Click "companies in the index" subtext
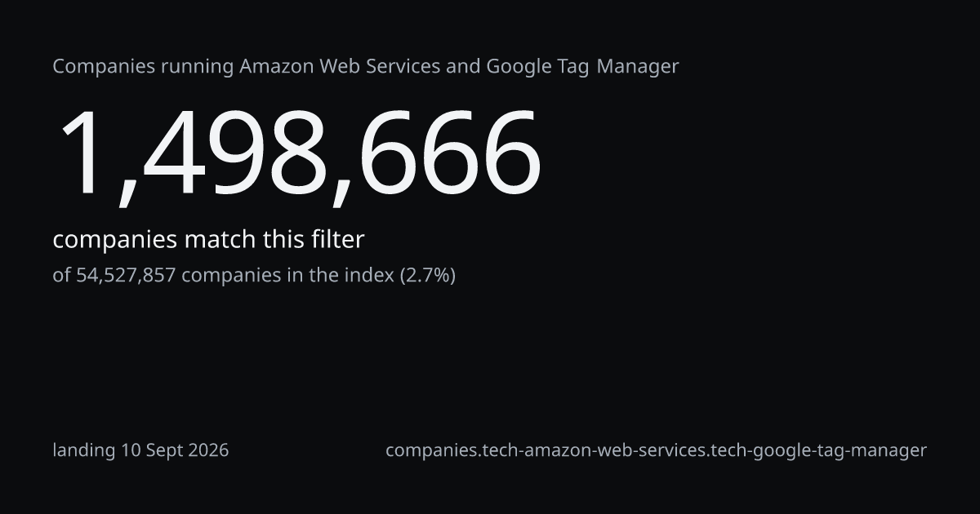The height and width of the screenshot is (514, 980). click(x=287, y=275)
